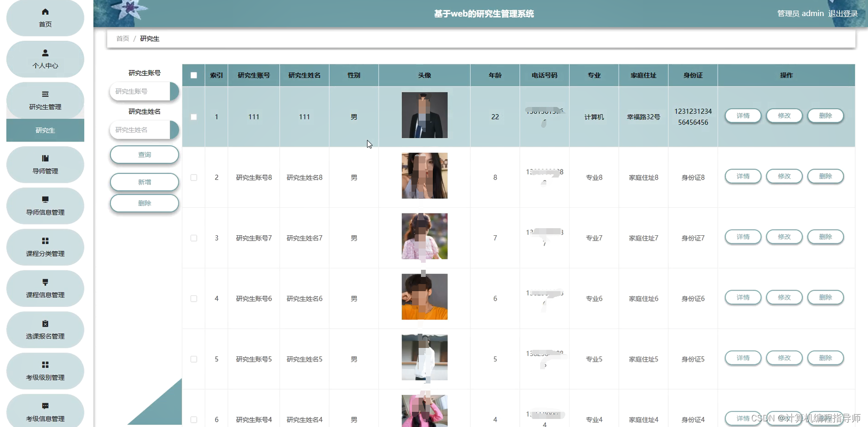Image resolution: width=868 pixels, height=427 pixels.
Task: Click 删除 for row 111
Action: point(825,116)
